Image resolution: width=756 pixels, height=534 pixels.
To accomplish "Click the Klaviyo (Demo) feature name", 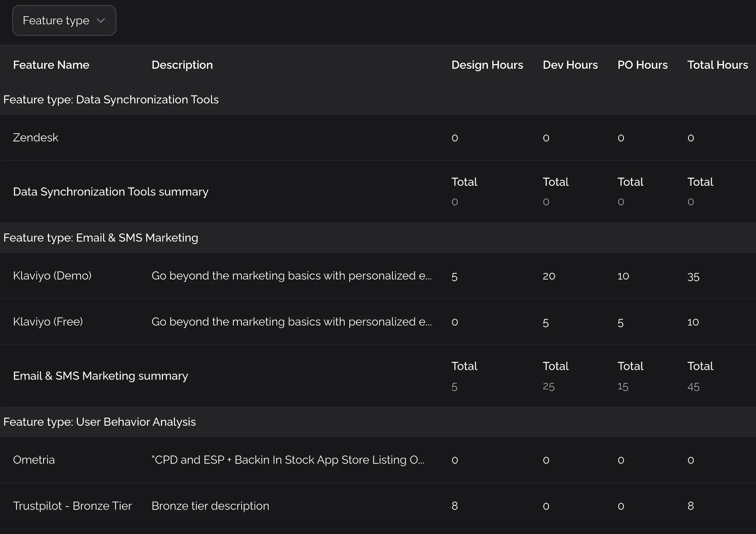I will coord(52,276).
